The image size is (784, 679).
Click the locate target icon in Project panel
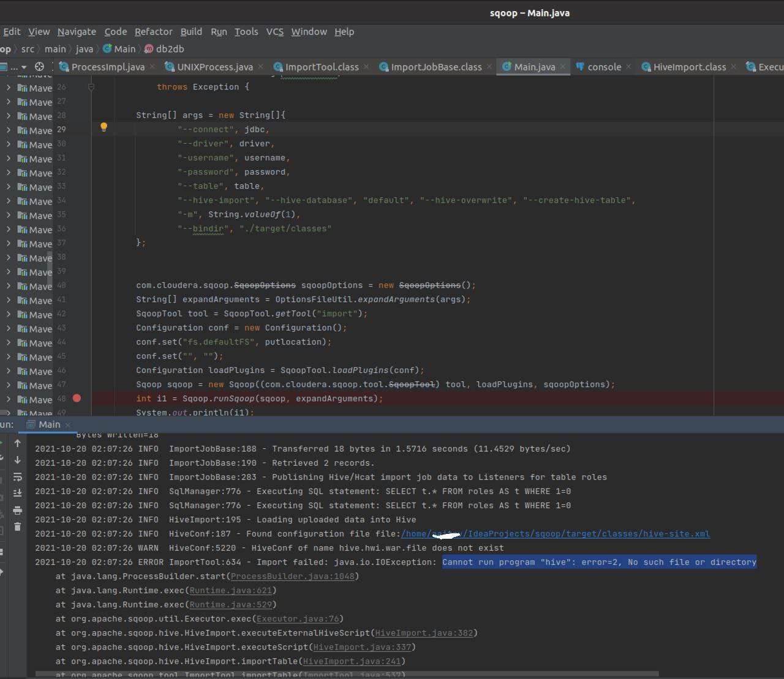click(40, 67)
